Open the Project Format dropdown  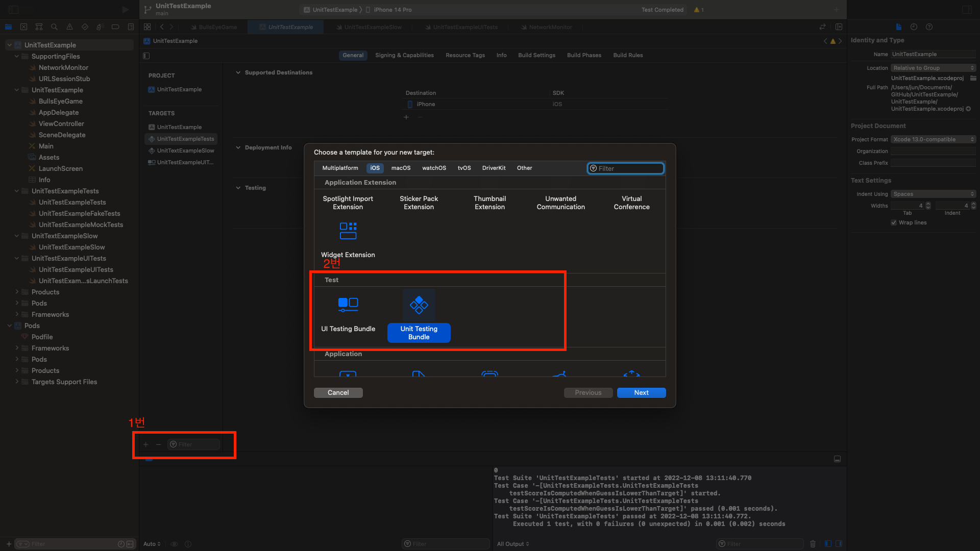coord(933,139)
